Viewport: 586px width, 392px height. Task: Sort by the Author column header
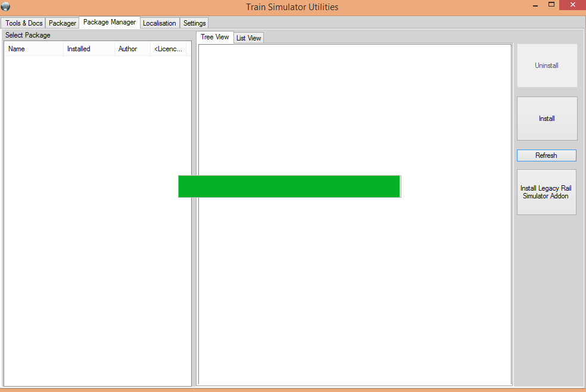tap(132, 49)
